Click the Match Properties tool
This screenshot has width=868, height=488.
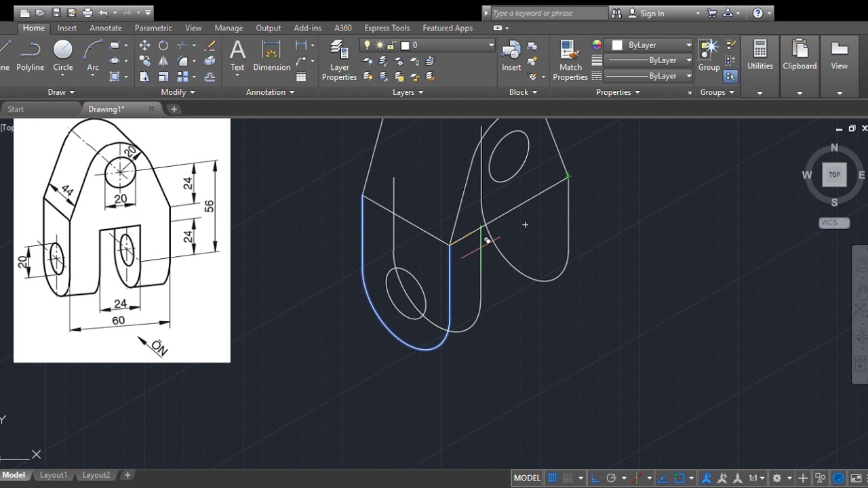point(570,60)
